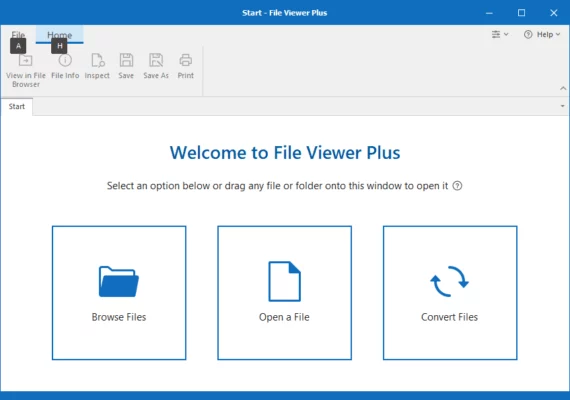The height and width of the screenshot is (400, 570).
Task: Switch to the Home ribbon tab
Action: [60, 35]
